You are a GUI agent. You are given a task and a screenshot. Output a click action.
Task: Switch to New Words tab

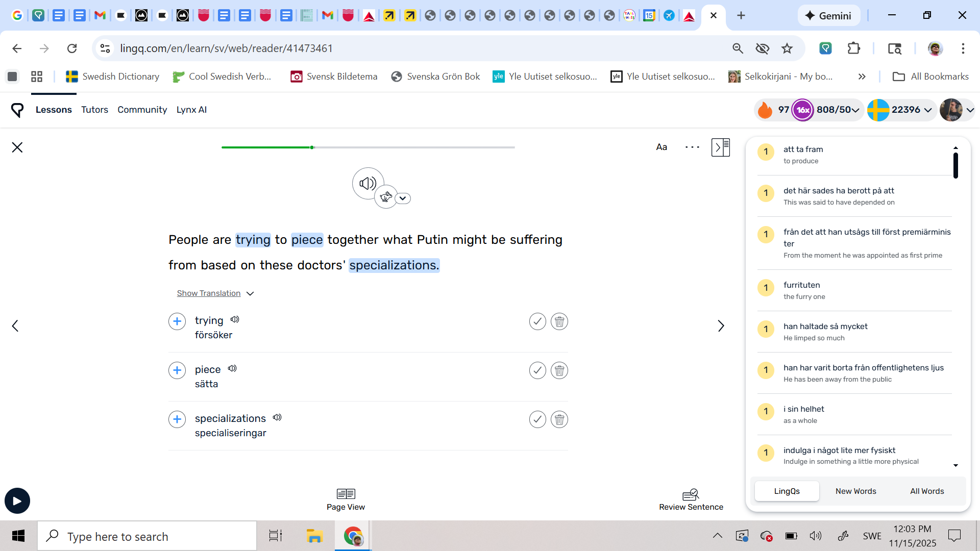pos(855,491)
